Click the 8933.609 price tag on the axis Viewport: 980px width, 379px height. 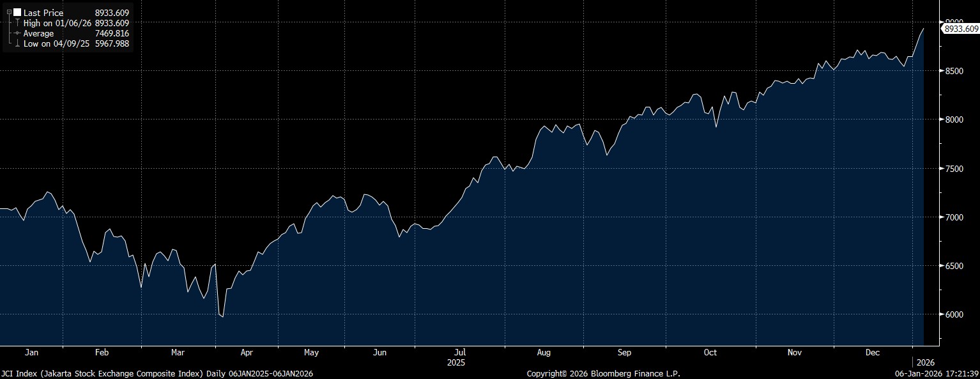coord(961,29)
